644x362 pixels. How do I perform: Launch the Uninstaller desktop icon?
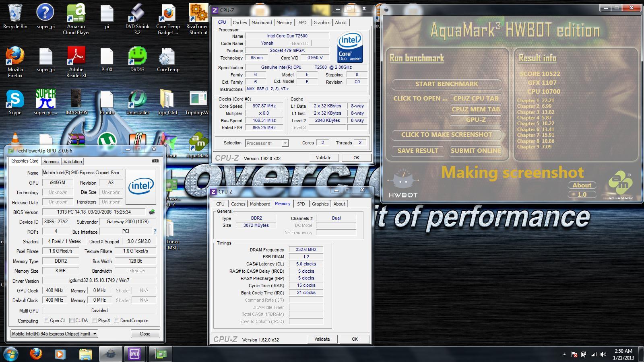[x=137, y=102]
